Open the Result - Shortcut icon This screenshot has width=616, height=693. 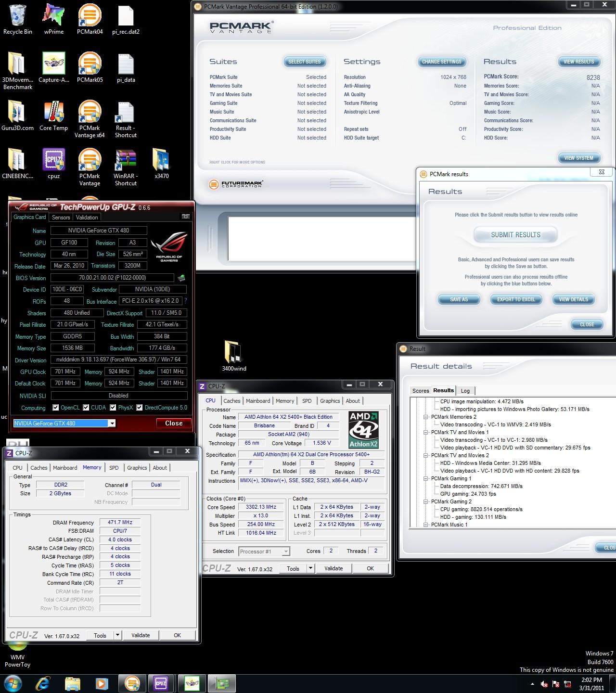click(x=126, y=119)
